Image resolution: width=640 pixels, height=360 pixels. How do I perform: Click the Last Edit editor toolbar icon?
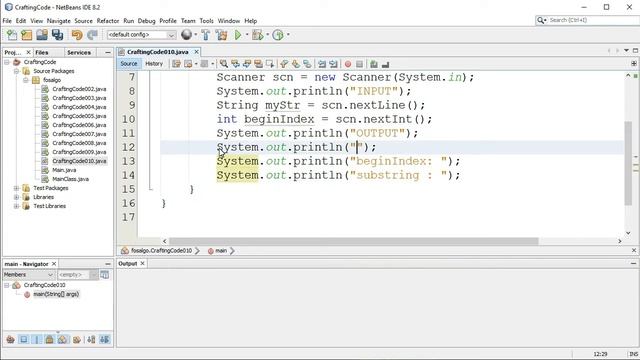176,64
